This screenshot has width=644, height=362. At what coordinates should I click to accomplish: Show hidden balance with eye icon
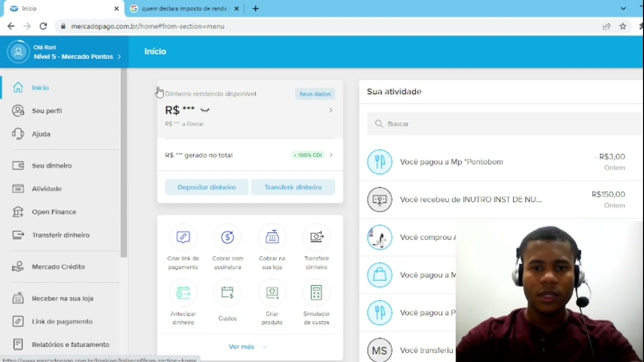tap(205, 110)
